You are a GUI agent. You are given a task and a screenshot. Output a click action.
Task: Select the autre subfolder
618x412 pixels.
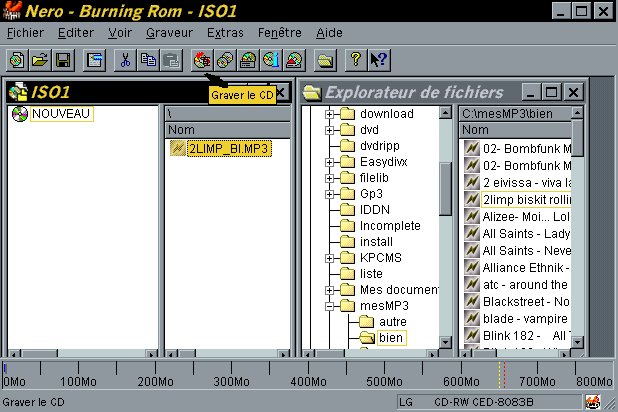coord(393,322)
